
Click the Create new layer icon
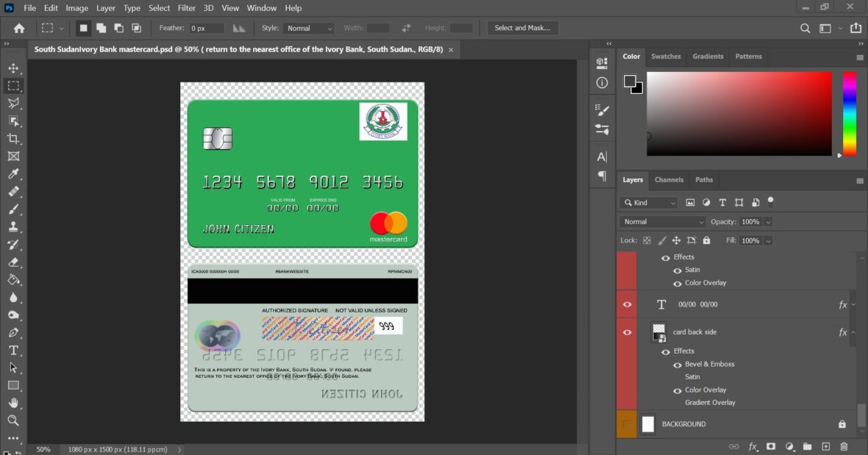(x=825, y=446)
